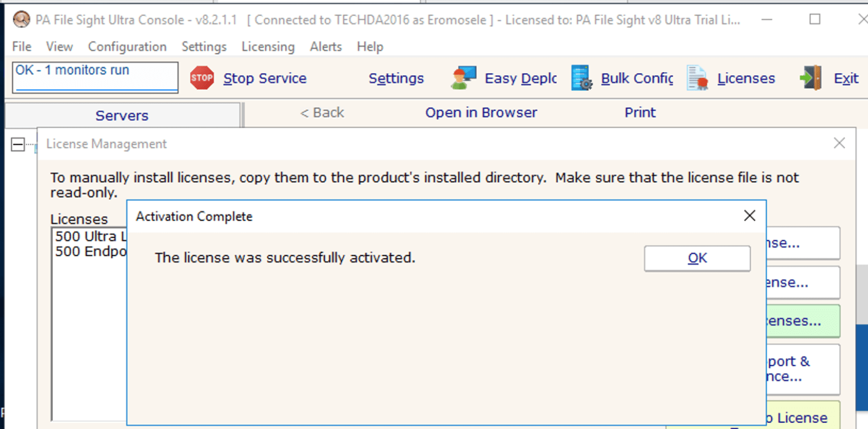This screenshot has height=429, width=868.
Task: Click the monitor status field
Action: pos(95,76)
